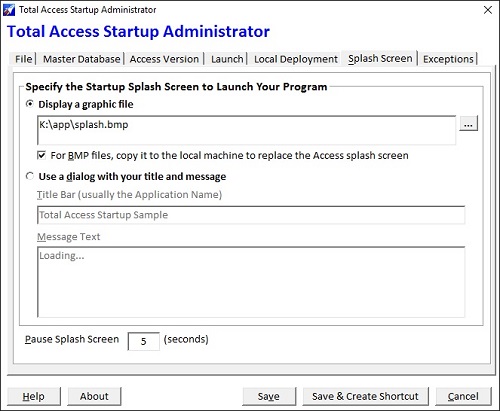Click the Title Bar text field
500x411 pixels.
tap(251, 215)
